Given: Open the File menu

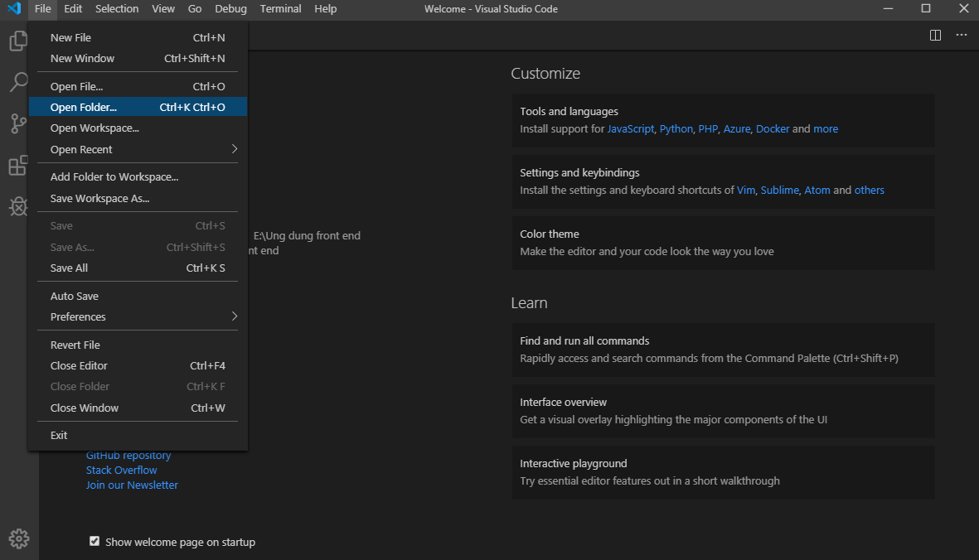Looking at the screenshot, I should point(42,9).
